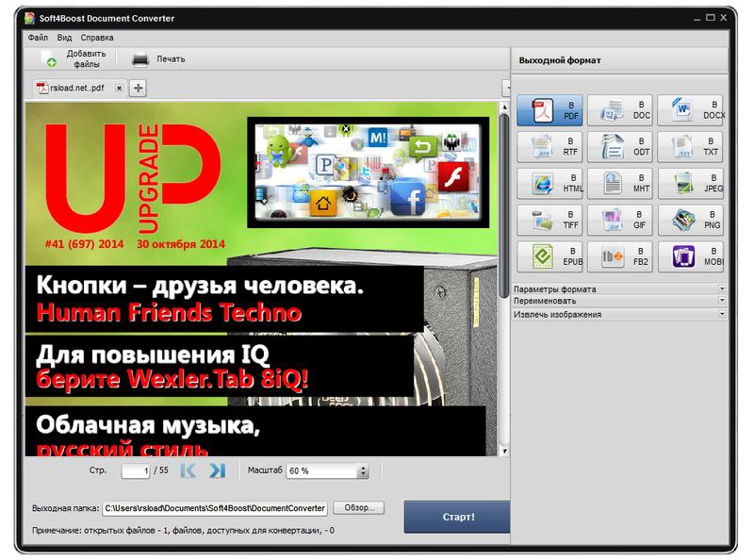The height and width of the screenshot is (560, 754).
Task: Pick the PNG output format
Action: 690,220
